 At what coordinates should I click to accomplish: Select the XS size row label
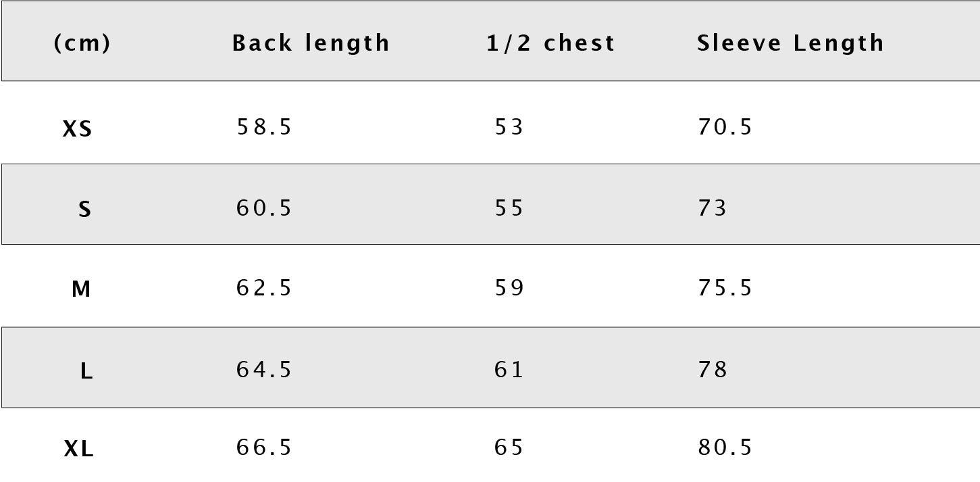[77, 129]
